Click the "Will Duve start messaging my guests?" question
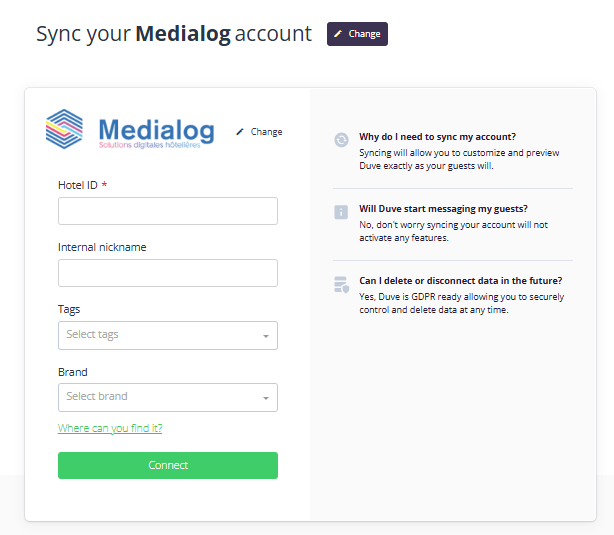Image resolution: width=614 pixels, height=535 pixels. pos(443,209)
